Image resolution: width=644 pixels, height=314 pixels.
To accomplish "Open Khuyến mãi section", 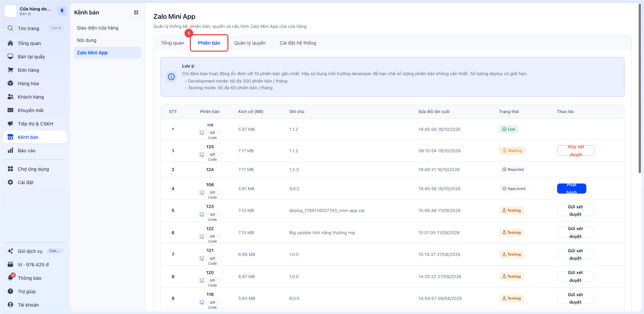I will coord(35,110).
